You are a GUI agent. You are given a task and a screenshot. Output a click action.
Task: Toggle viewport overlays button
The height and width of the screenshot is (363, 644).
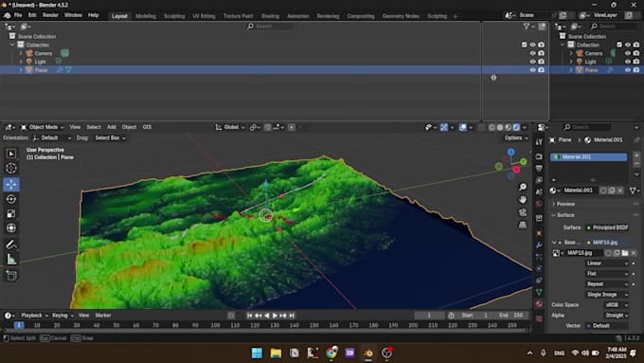[x=463, y=127]
